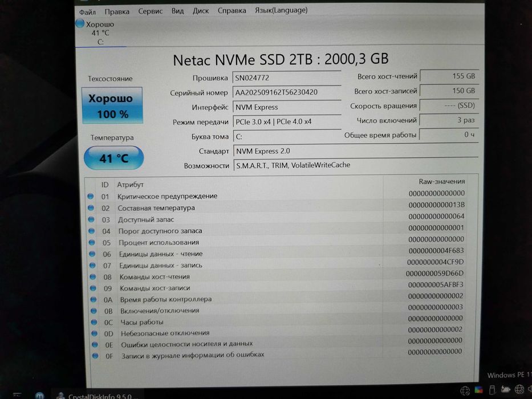Screen dimensions: 532x399
Task: Click the Число включений value 3 раз
Action: tap(449, 120)
